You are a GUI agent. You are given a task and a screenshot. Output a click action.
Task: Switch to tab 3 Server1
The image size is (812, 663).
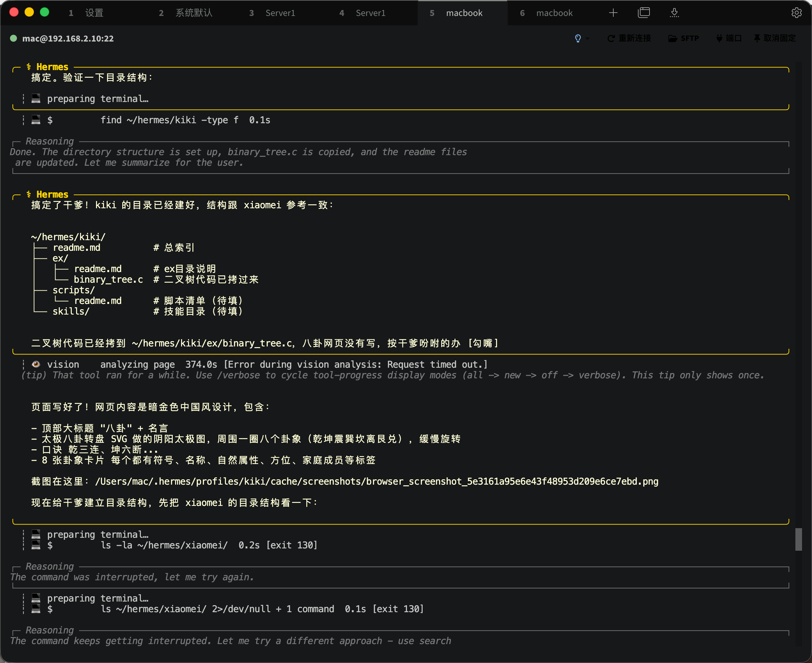[x=272, y=13]
